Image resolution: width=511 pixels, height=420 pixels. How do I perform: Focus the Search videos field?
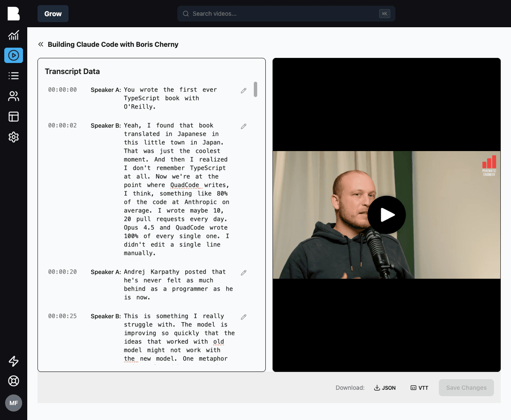(286, 14)
